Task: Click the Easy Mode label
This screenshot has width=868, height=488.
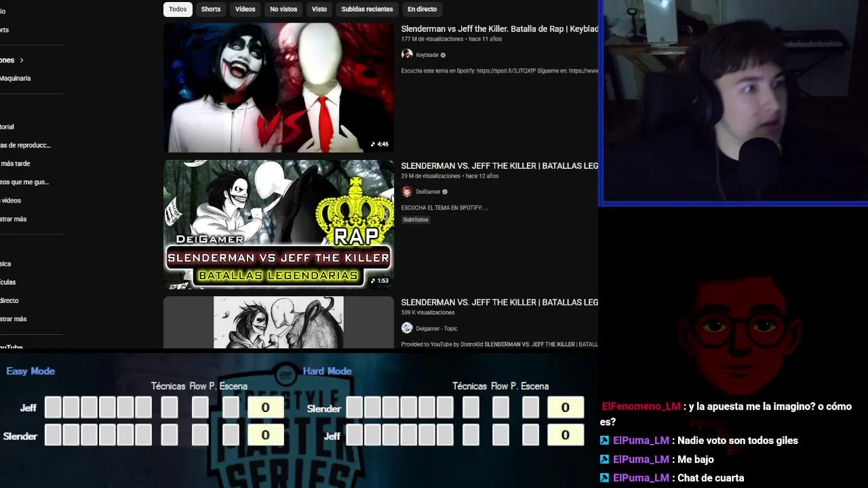Action: click(31, 371)
